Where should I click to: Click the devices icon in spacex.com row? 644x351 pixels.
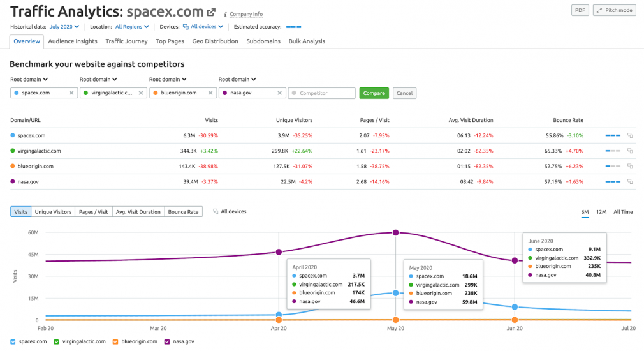click(x=630, y=135)
